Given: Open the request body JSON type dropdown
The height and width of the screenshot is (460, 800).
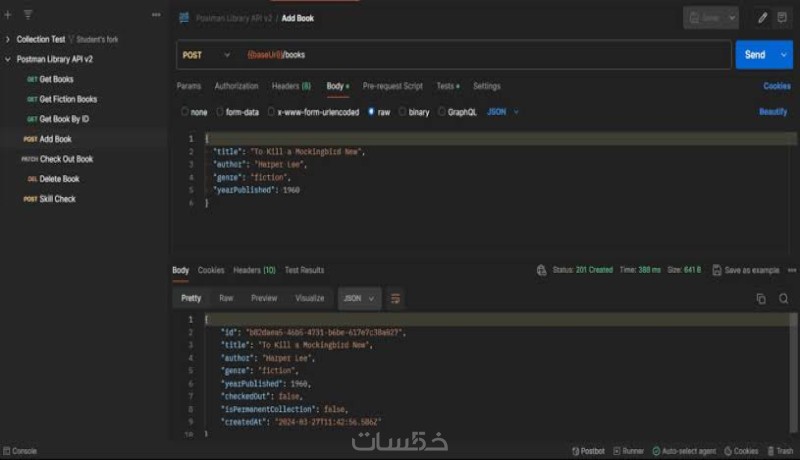Looking at the screenshot, I should tap(503, 112).
